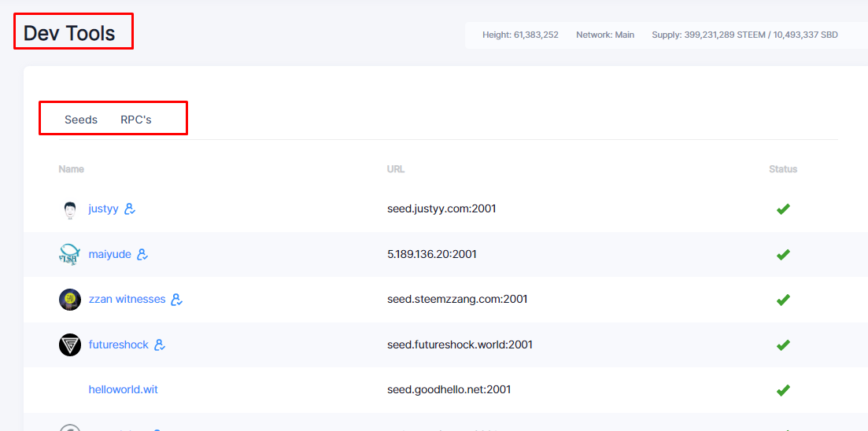Image resolution: width=868 pixels, height=431 pixels.
Task: Click the Dev Tools page heading
Action: pos(69,34)
